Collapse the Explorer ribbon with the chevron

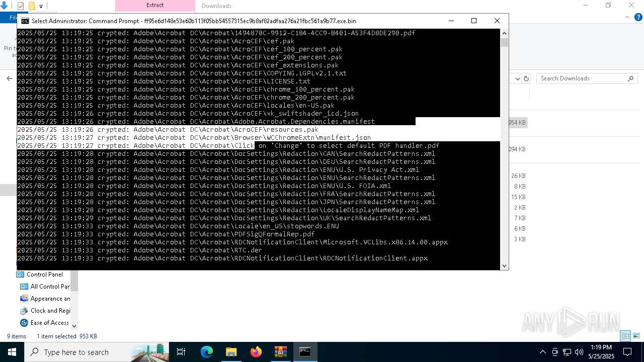pos(627,17)
